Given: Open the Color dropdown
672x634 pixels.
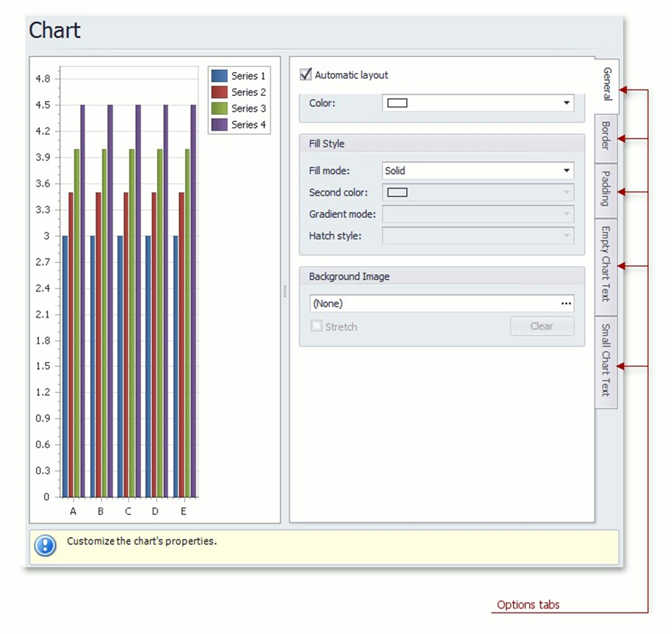Looking at the screenshot, I should pos(567,103).
